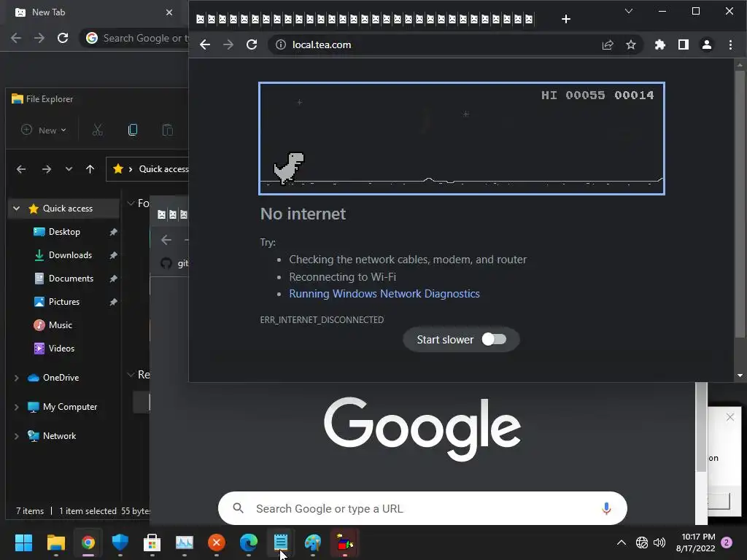Open Running Windows Network Diagnostics link
This screenshot has width=747, height=560.
point(384,294)
